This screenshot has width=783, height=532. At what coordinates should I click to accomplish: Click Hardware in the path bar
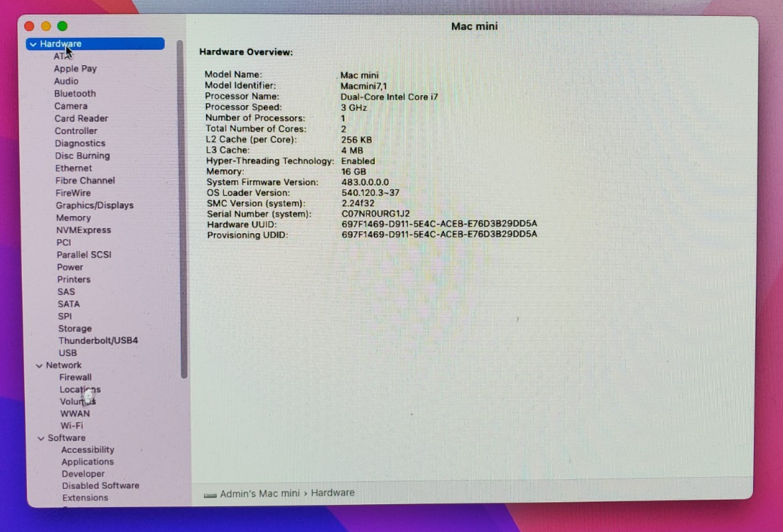point(332,493)
